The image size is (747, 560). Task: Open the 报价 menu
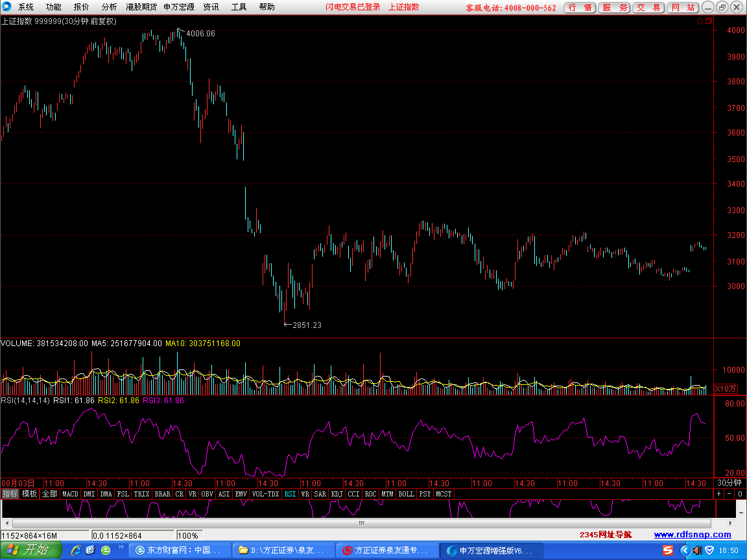click(81, 7)
